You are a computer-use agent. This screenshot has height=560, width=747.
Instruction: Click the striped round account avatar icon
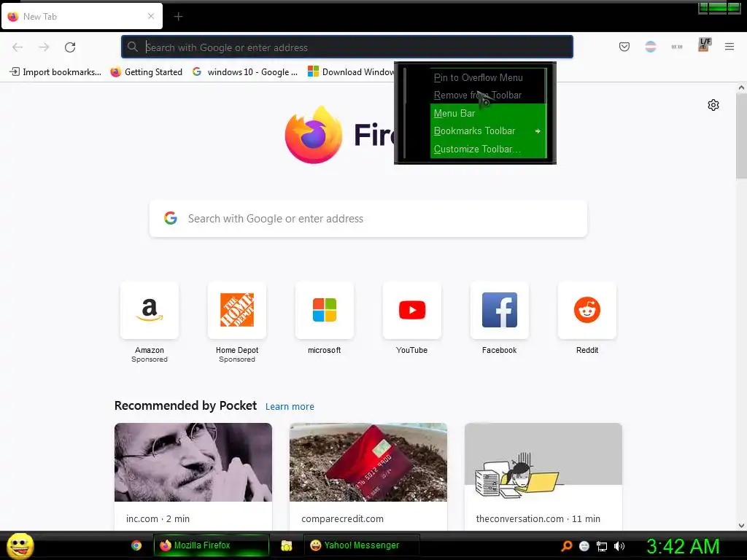(x=650, y=47)
